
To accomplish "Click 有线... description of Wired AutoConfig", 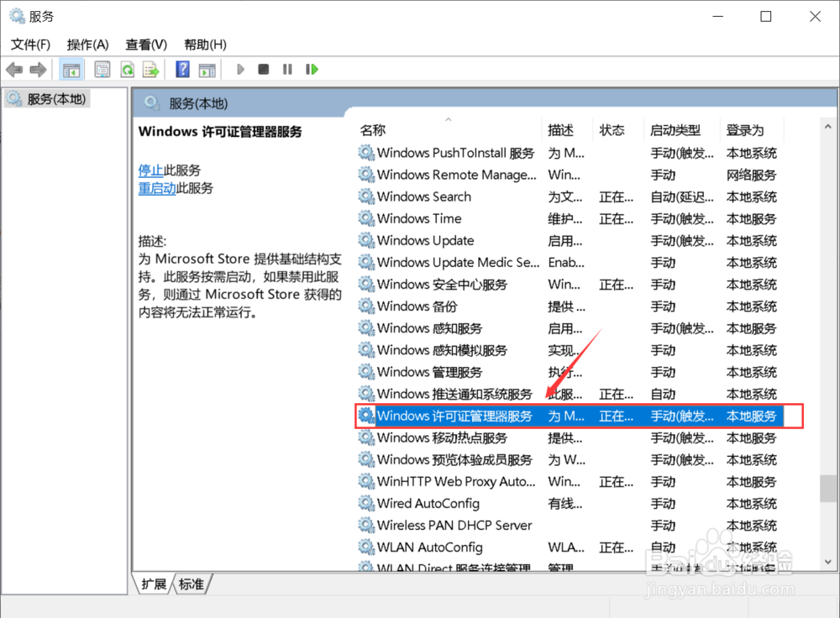I will tap(565, 504).
